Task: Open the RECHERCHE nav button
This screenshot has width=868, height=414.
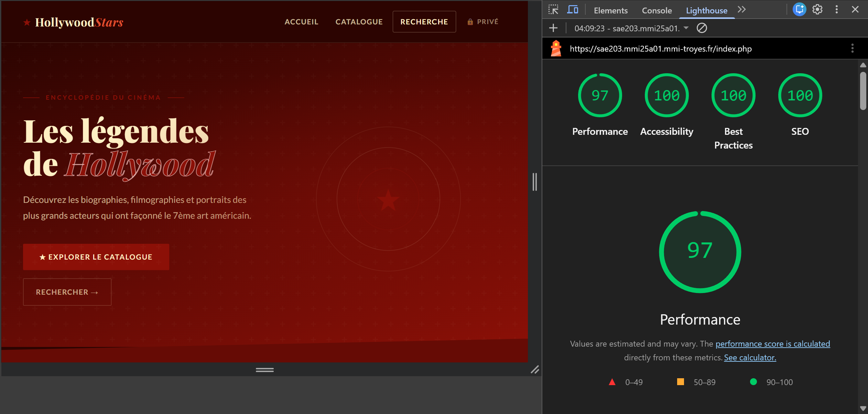Action: [424, 22]
